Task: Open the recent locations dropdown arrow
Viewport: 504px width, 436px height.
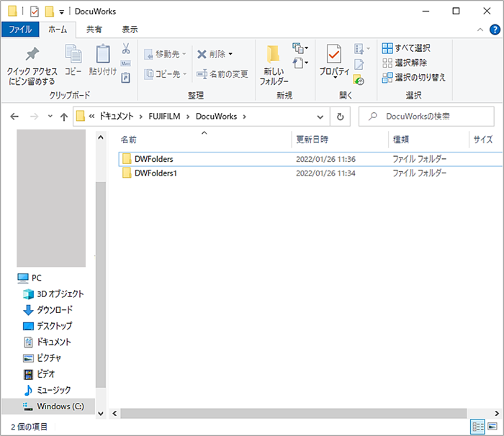Action: coord(50,116)
